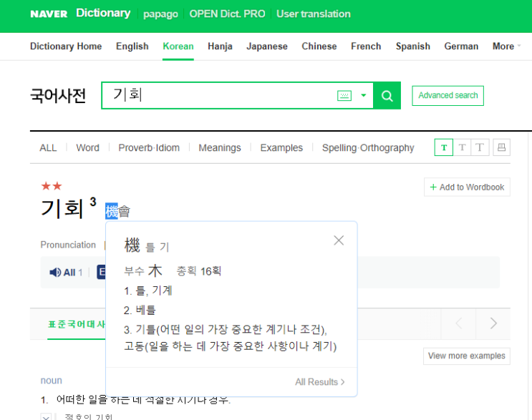Switch to Japanese dictionary
Image resolution: width=532 pixels, height=420 pixels.
click(267, 46)
